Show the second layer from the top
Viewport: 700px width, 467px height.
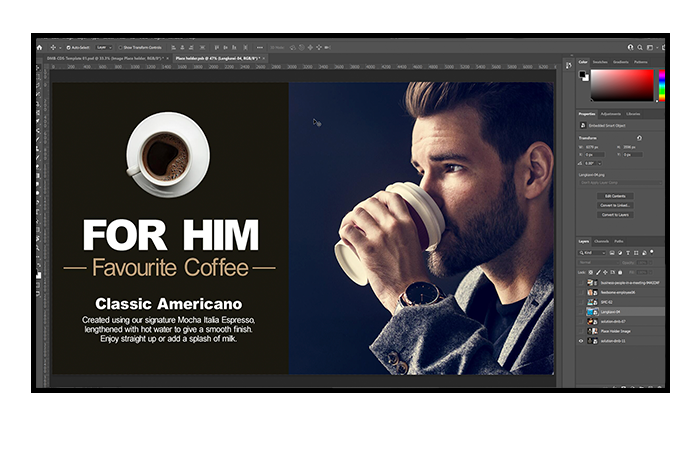581,292
